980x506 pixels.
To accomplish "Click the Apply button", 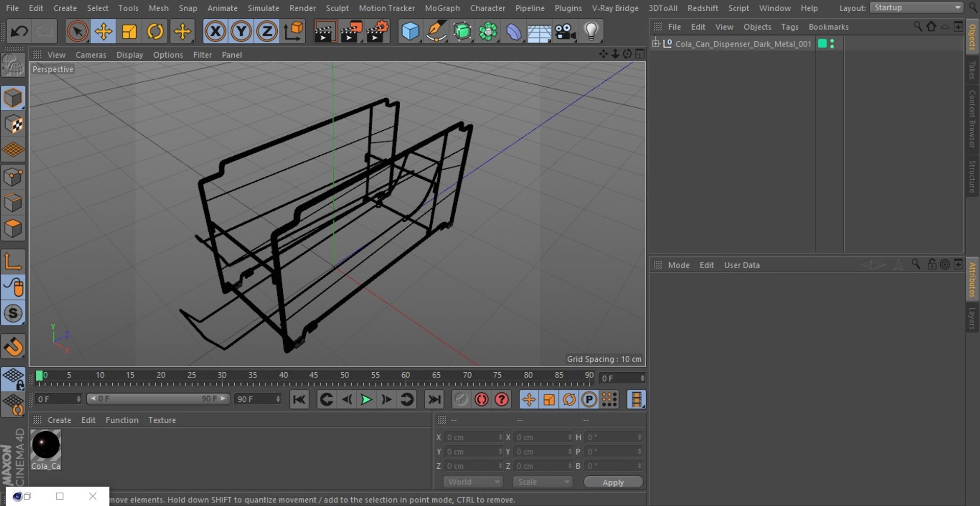I will (x=613, y=483).
